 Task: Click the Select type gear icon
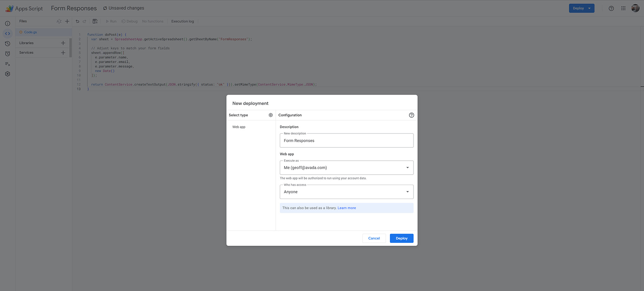coord(270,115)
